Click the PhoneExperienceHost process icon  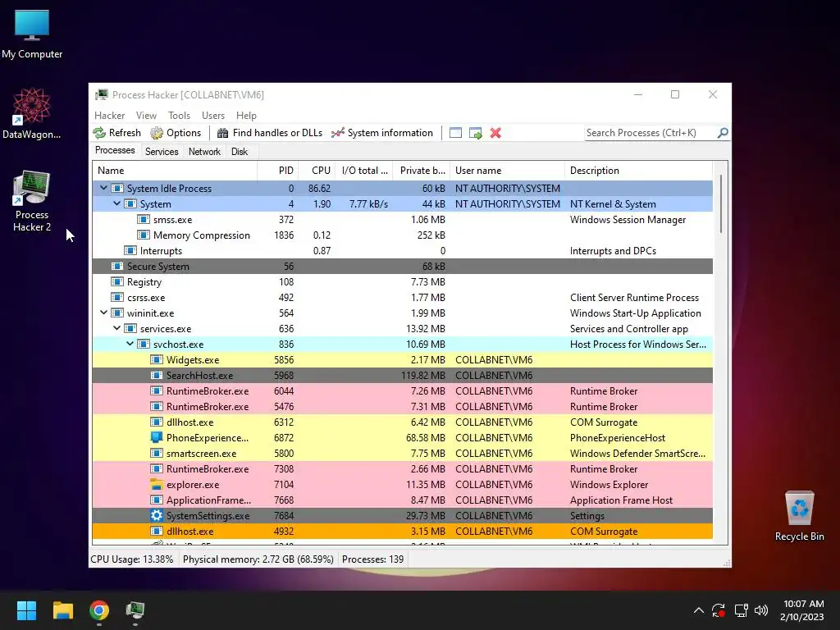click(157, 438)
